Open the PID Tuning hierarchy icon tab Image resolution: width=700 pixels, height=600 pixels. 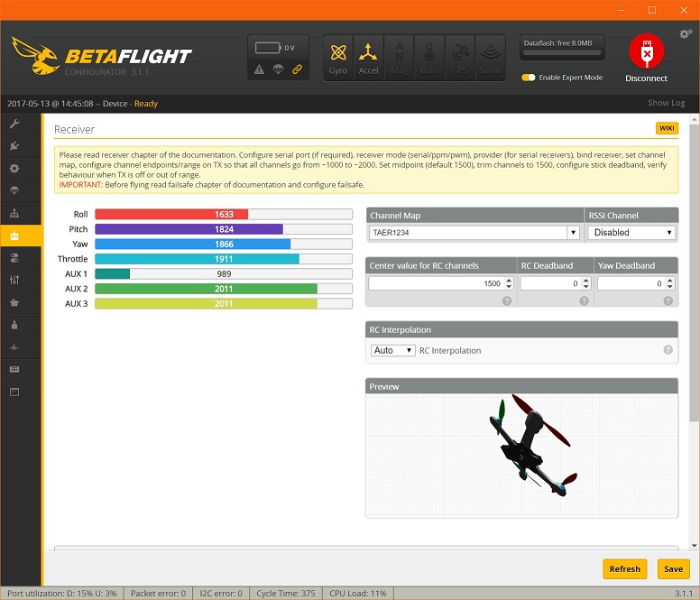(14, 213)
